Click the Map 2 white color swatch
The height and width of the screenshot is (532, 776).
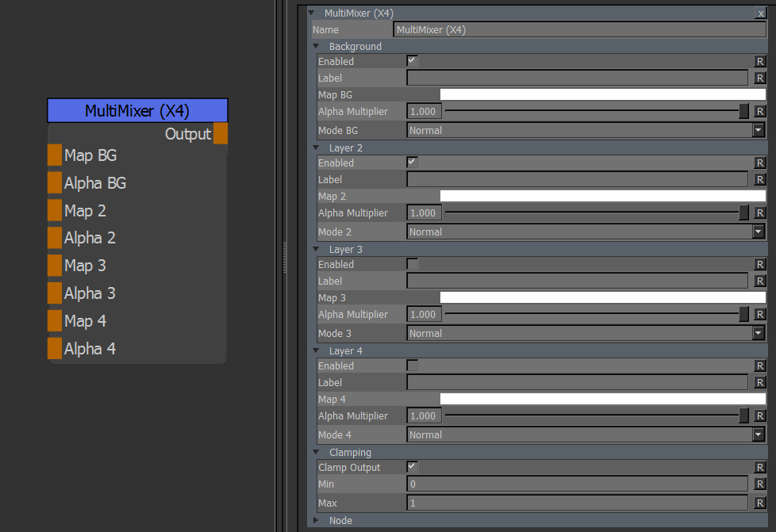pyautogui.click(x=601, y=196)
